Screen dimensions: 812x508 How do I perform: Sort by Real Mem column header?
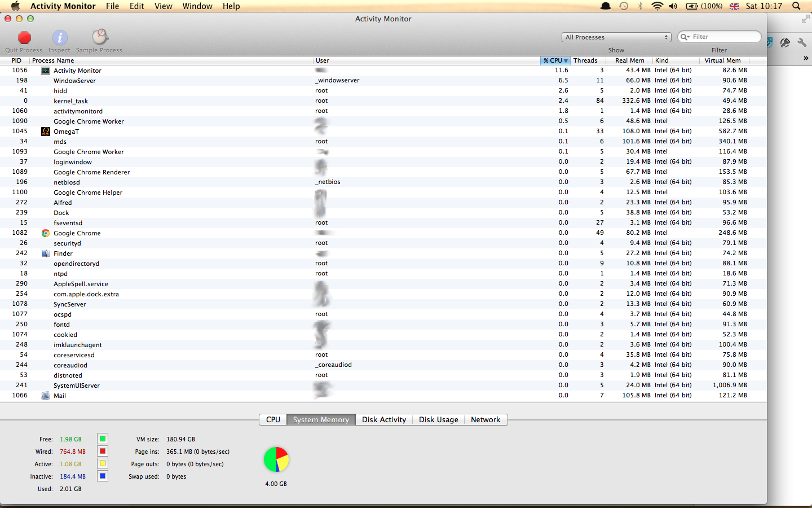tap(629, 60)
